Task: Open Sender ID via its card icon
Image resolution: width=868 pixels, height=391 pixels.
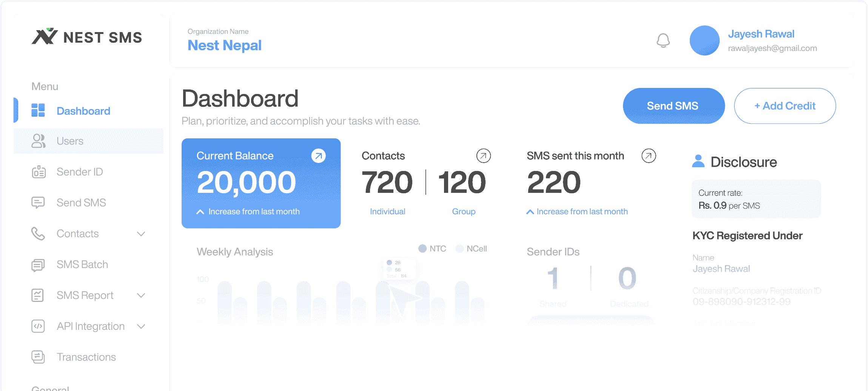Action: tap(38, 172)
